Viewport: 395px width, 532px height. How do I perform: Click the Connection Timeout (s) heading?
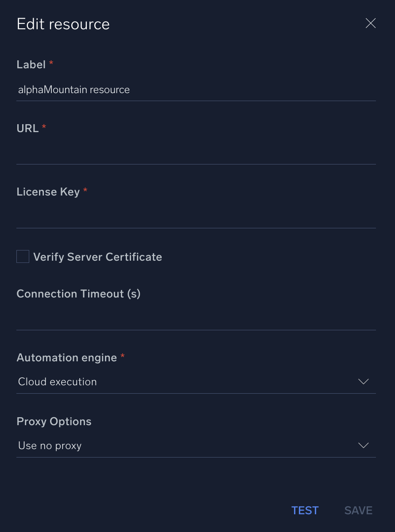[x=78, y=294]
